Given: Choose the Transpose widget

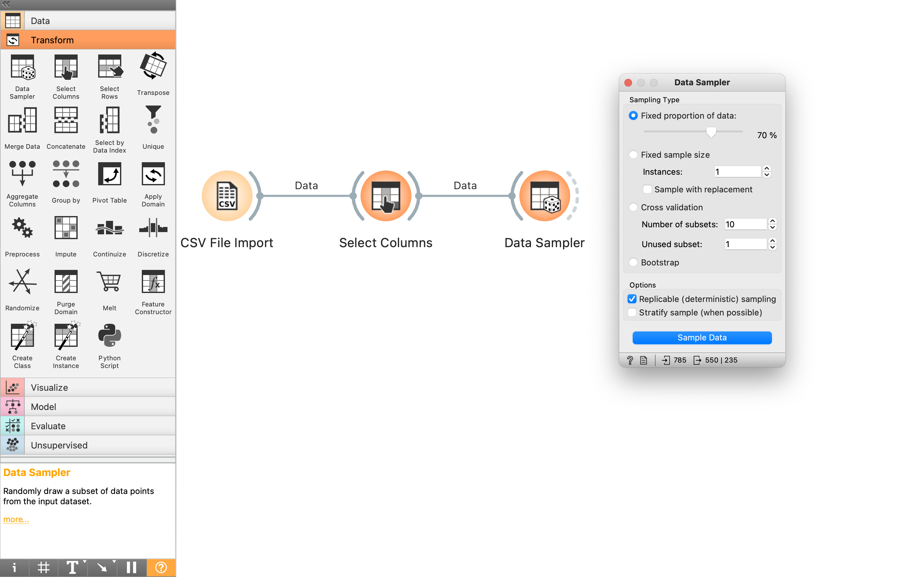Looking at the screenshot, I should [x=153, y=66].
